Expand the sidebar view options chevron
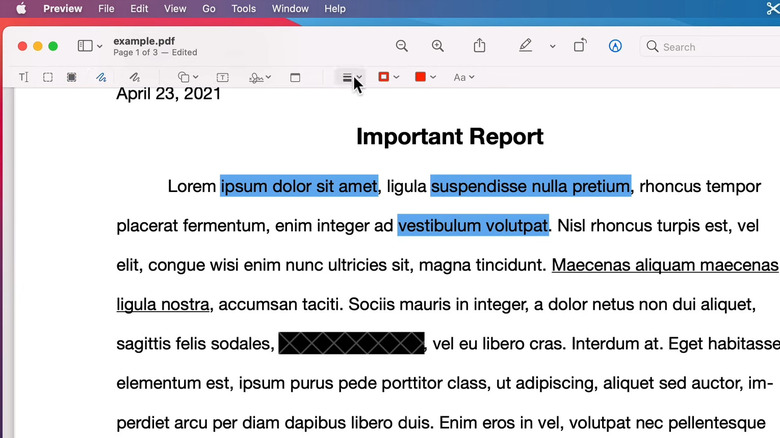The image size is (780, 438). [x=99, y=46]
